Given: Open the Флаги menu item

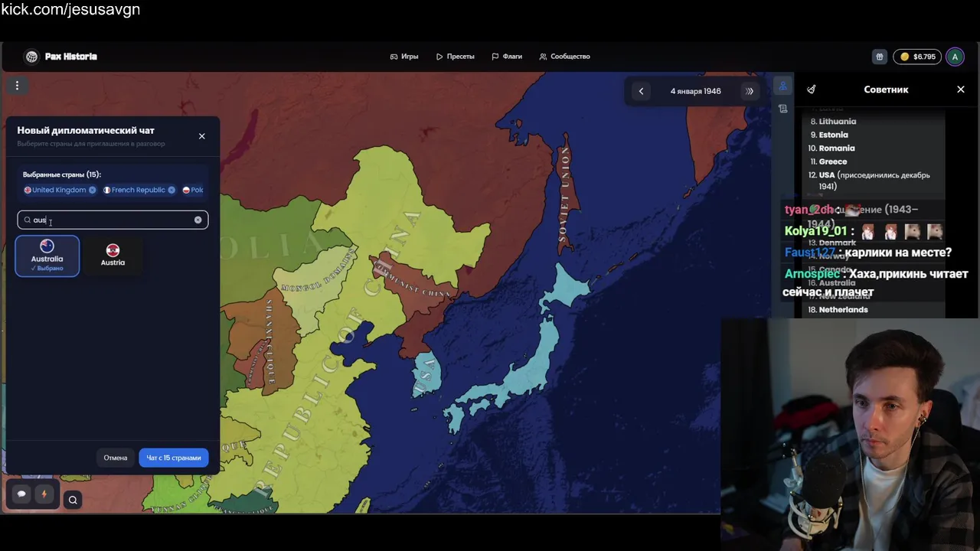Looking at the screenshot, I should point(507,57).
